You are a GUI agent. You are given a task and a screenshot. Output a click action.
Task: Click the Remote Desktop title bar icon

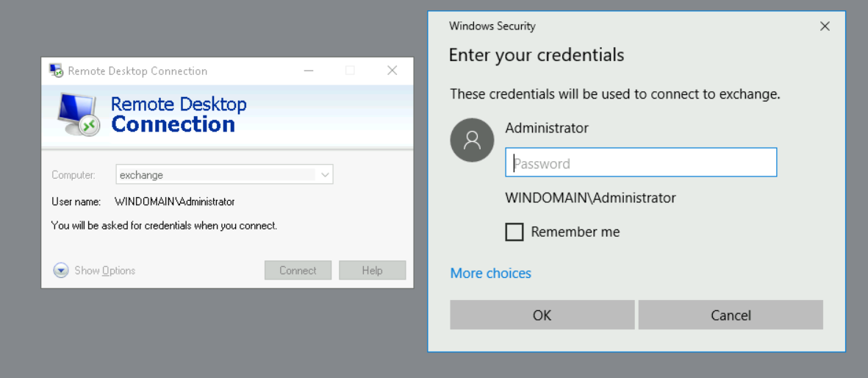[x=56, y=71]
